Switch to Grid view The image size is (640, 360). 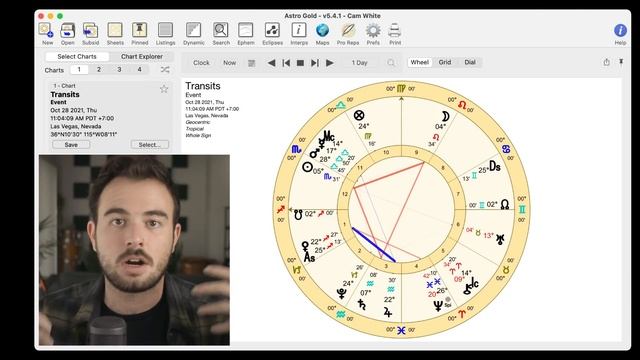coord(445,62)
